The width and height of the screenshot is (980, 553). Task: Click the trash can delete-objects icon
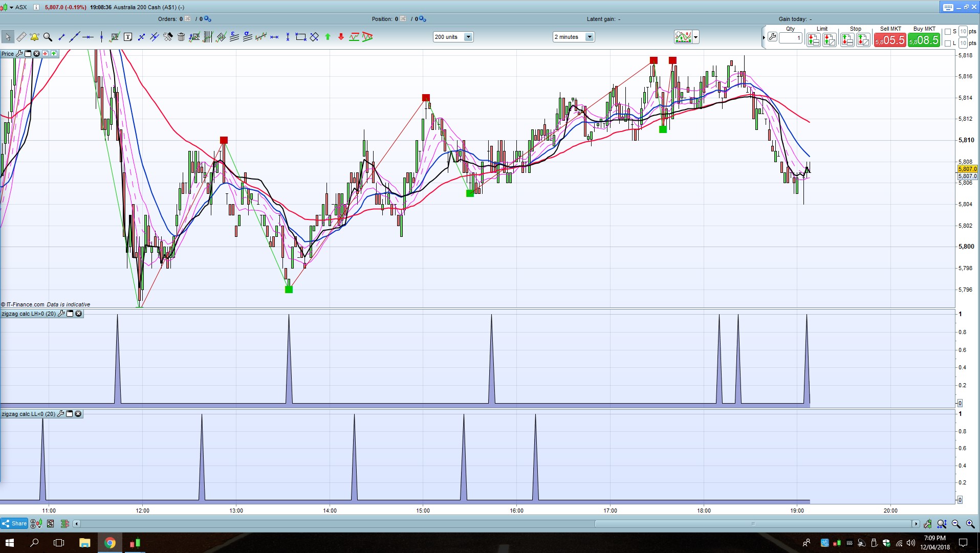[181, 37]
